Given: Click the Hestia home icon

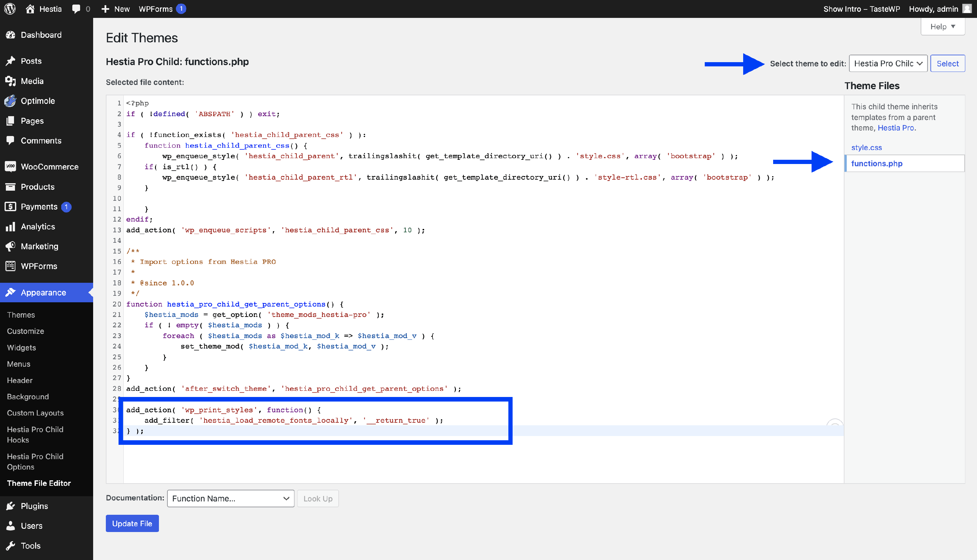Looking at the screenshot, I should tap(30, 8).
